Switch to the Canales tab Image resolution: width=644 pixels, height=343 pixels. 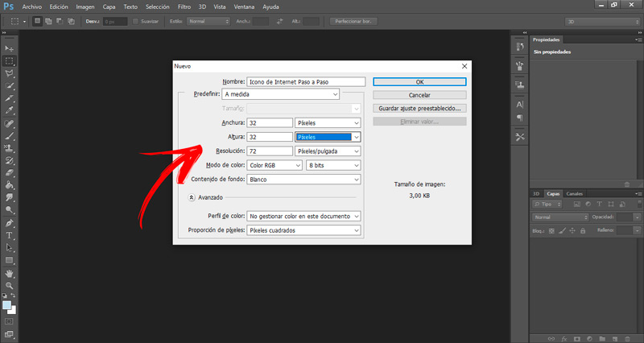coord(574,193)
